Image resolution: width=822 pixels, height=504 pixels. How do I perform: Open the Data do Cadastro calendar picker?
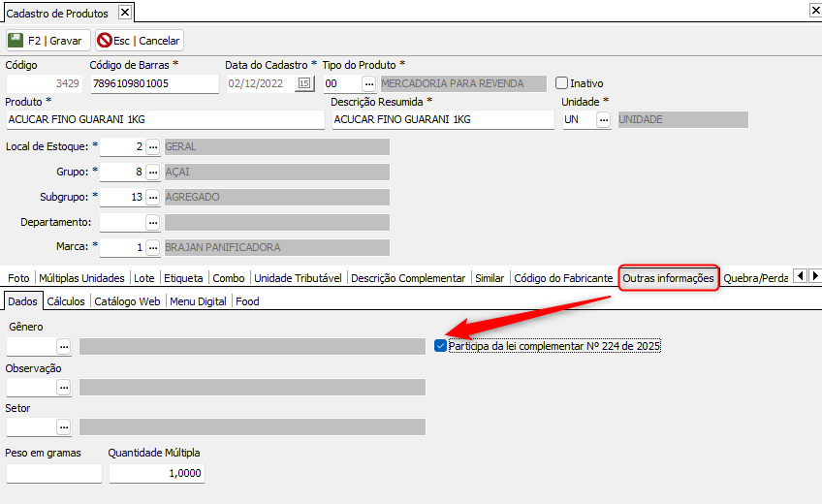click(304, 83)
